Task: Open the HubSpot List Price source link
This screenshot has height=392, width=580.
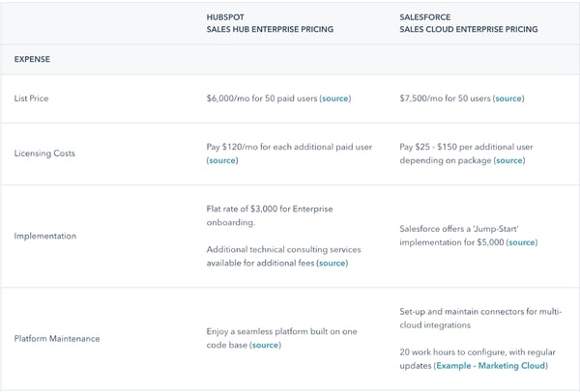Action: pyautogui.click(x=335, y=98)
